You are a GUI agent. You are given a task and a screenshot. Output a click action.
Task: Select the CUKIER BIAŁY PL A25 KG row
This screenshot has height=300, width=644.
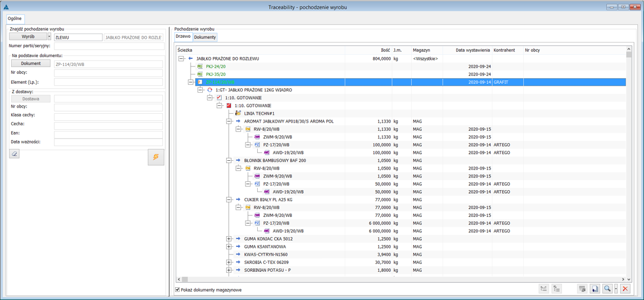pos(401,200)
